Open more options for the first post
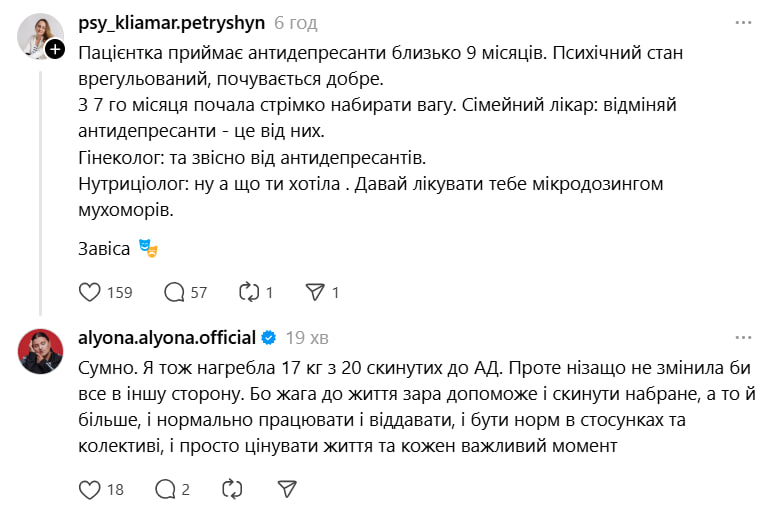This screenshot has width=776, height=518. point(743,22)
